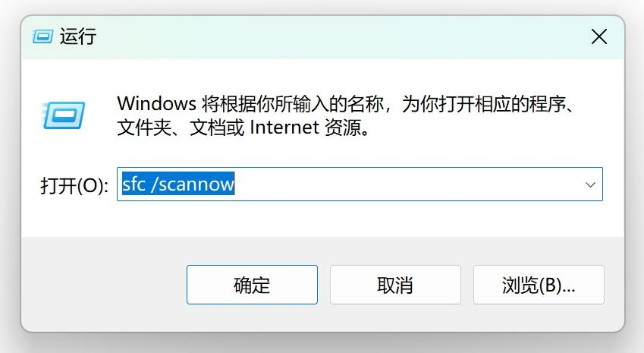Viewport: 644px width, 353px height.
Task: Open file browser via 浏览(B)... button
Action: (x=539, y=285)
